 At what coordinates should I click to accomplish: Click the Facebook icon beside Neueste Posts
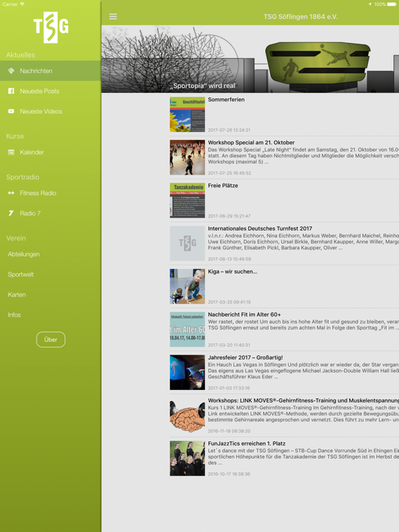click(11, 91)
